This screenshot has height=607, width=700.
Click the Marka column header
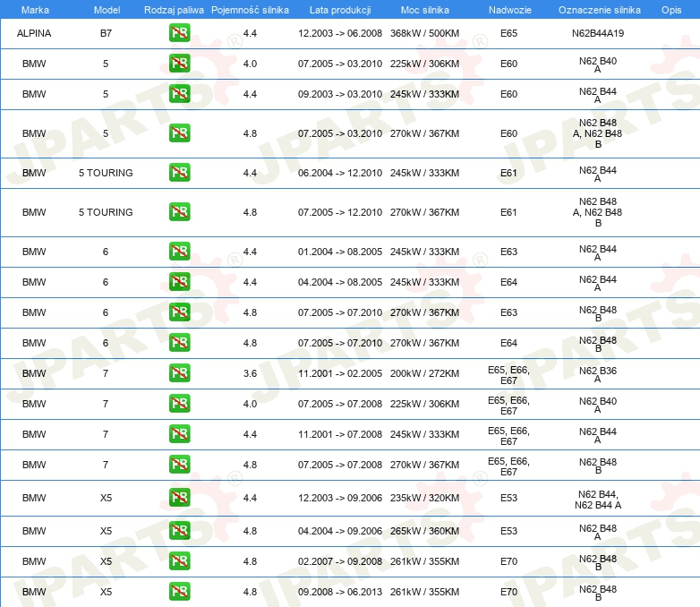(x=35, y=10)
